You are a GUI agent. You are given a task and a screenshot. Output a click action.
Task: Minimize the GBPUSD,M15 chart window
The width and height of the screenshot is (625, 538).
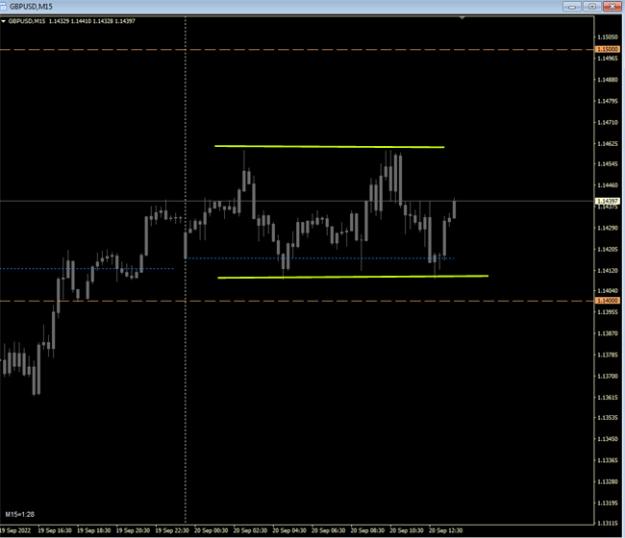point(572,6)
